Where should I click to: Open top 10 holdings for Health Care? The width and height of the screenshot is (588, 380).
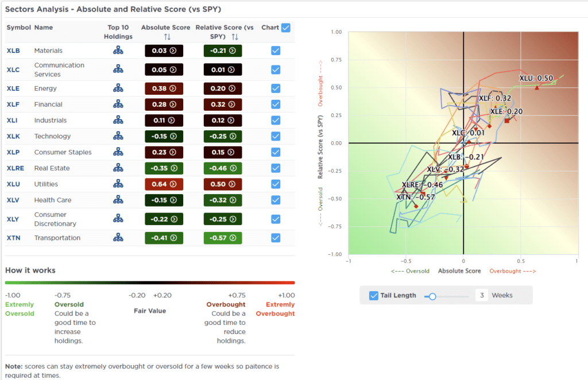click(118, 199)
